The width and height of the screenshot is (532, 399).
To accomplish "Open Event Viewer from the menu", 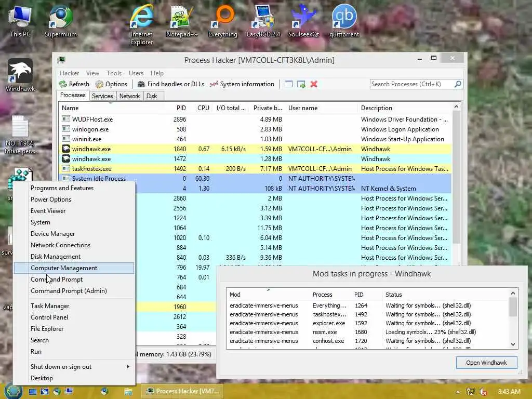I will click(74, 211).
